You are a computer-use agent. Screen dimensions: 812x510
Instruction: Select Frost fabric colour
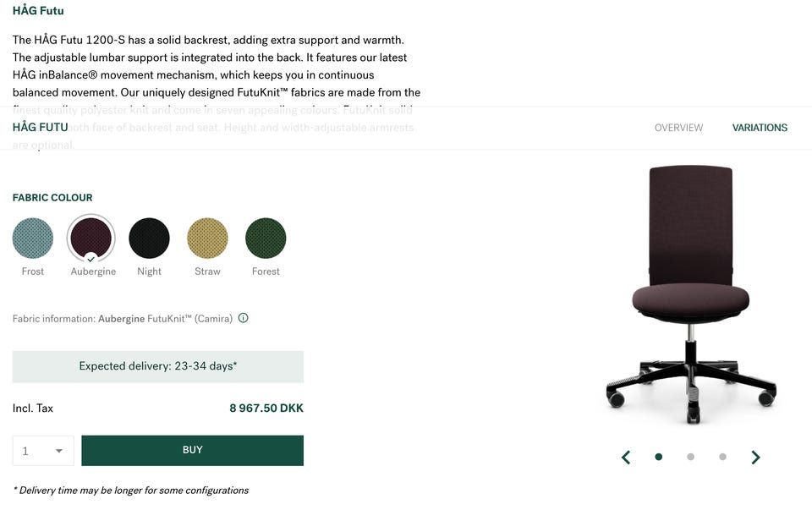tap(33, 238)
